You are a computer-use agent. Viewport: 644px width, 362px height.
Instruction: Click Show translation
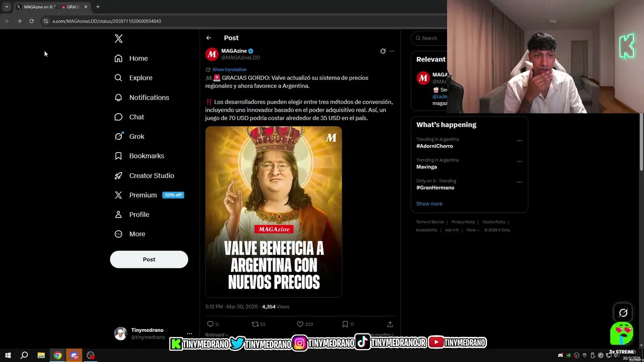[229, 69]
